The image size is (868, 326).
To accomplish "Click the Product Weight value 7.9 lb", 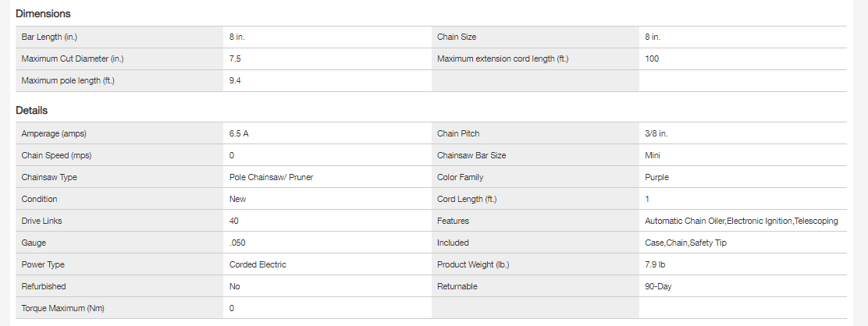I will click(x=657, y=265).
